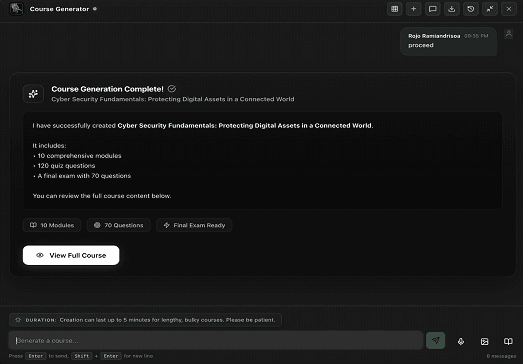The height and width of the screenshot is (364, 523).
Task: Send the message with paper plane button
Action: coord(435,340)
